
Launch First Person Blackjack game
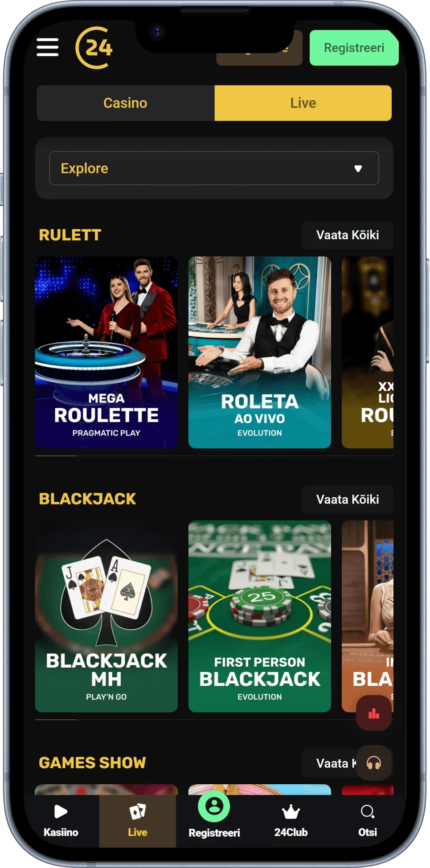click(260, 616)
